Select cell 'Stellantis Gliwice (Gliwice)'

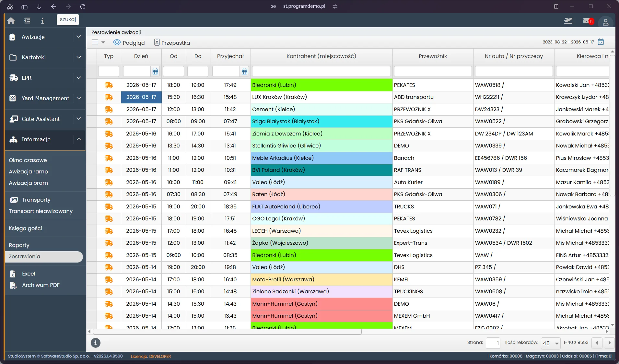click(321, 146)
